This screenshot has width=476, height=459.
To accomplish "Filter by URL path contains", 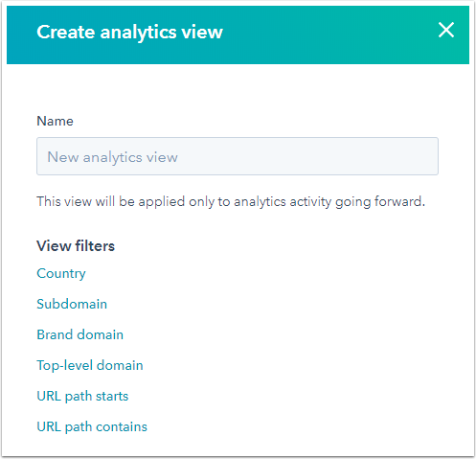I will click(92, 426).
